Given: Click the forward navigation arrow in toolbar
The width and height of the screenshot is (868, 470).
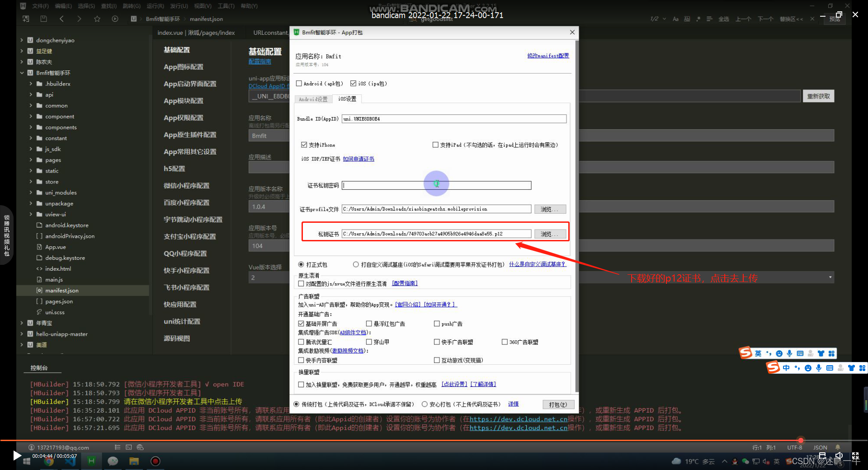Looking at the screenshot, I should [x=79, y=19].
